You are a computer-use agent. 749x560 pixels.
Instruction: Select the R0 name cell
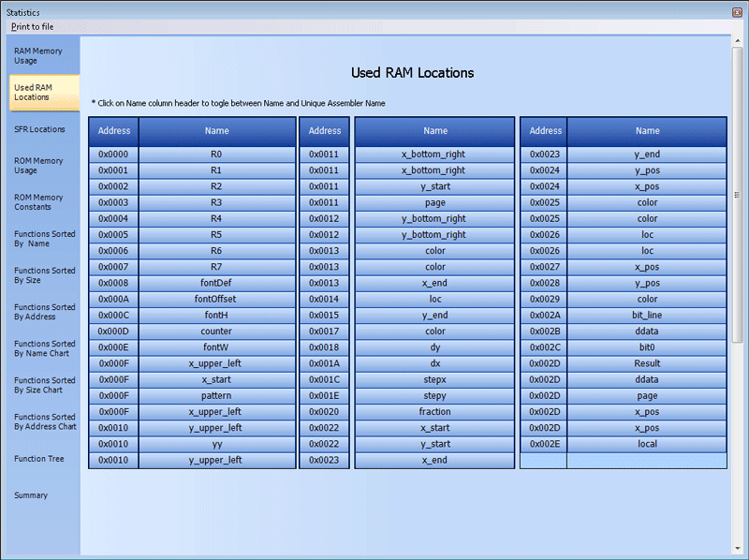click(x=217, y=155)
